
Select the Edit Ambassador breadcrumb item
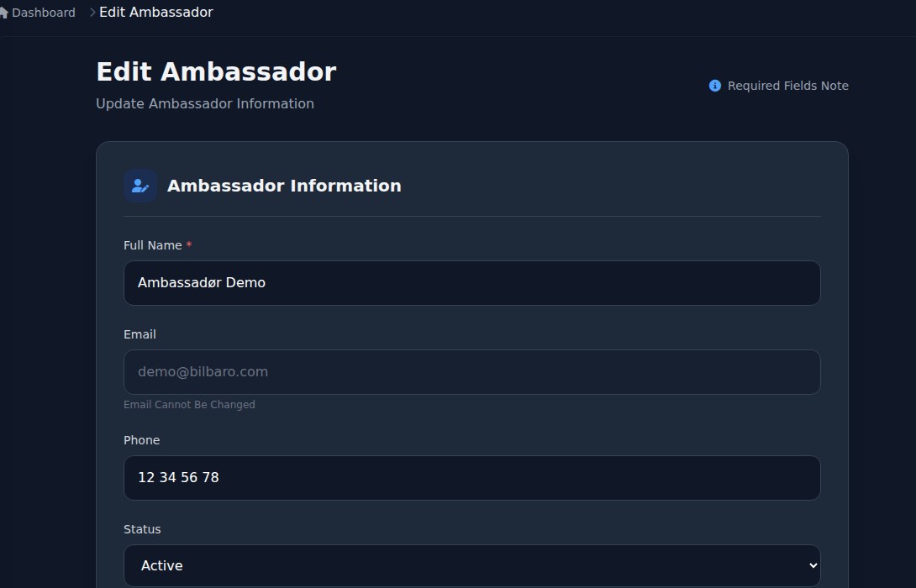click(156, 13)
